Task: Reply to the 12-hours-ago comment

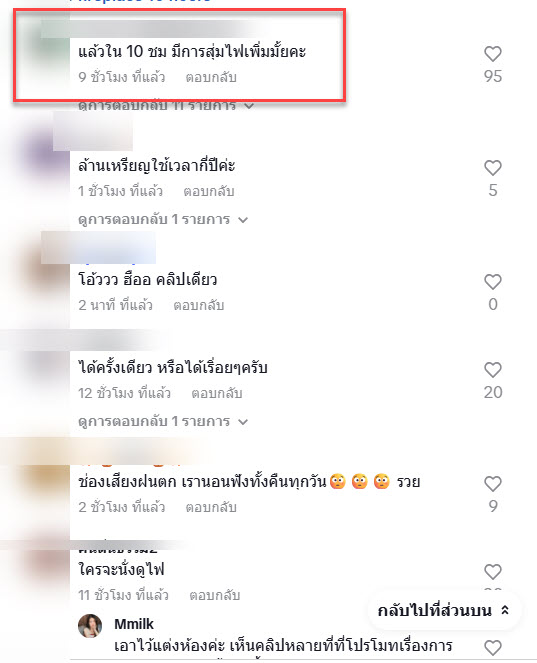Action: click(217, 393)
